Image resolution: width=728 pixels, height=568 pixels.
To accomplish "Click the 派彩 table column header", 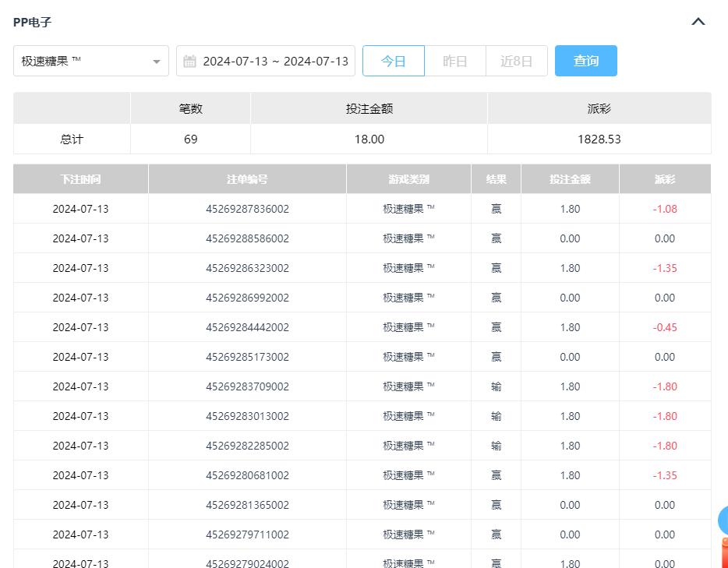I will pos(665,179).
